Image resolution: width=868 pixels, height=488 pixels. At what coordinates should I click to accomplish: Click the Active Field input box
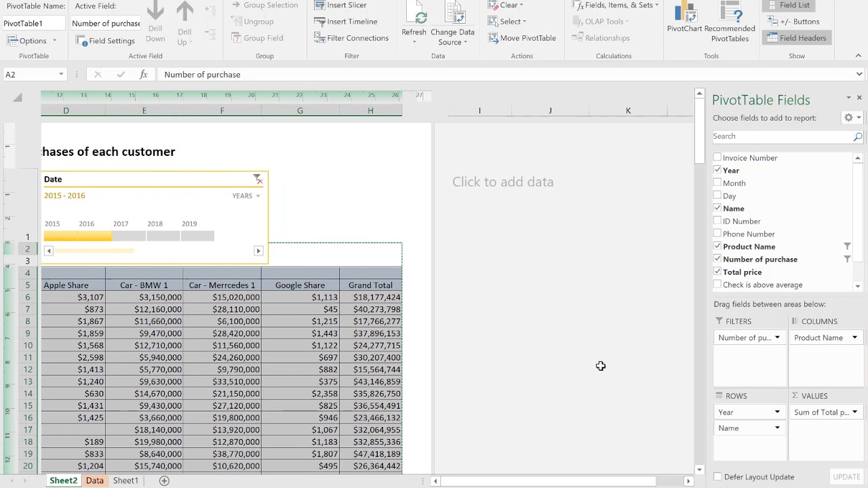click(x=106, y=24)
